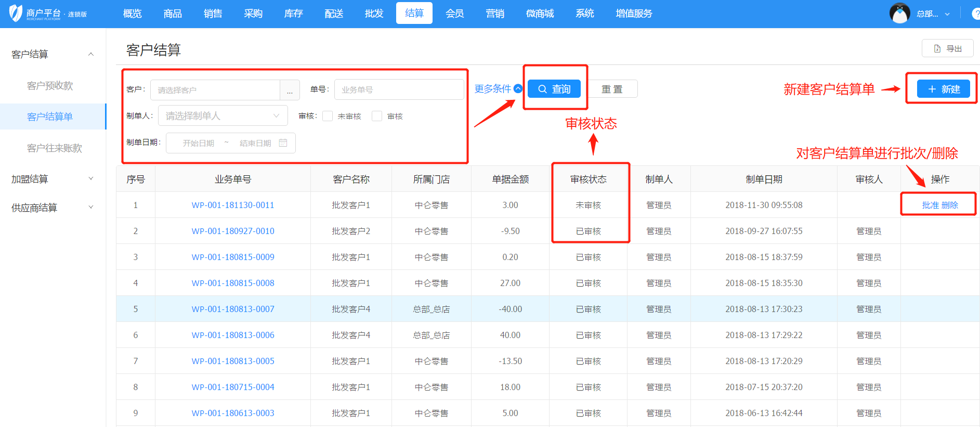This screenshot has width=980, height=427.
Task: Click the 重置 reset button
Action: (x=612, y=89)
